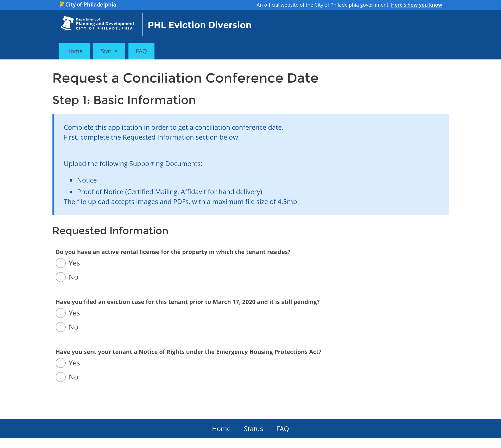This screenshot has width=501, height=448.
Task: Choose No for pending eviction case
Action: point(61,327)
